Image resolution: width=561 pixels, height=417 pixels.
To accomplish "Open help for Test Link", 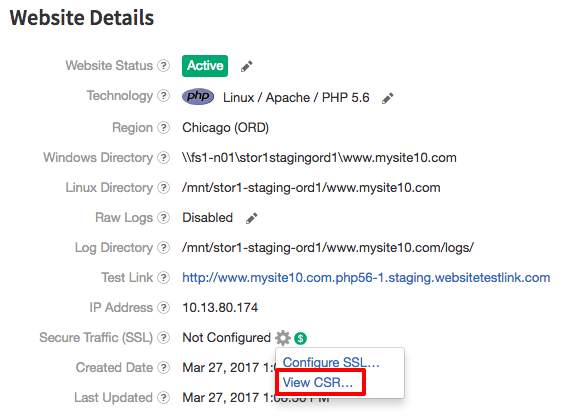I will 164,278.
